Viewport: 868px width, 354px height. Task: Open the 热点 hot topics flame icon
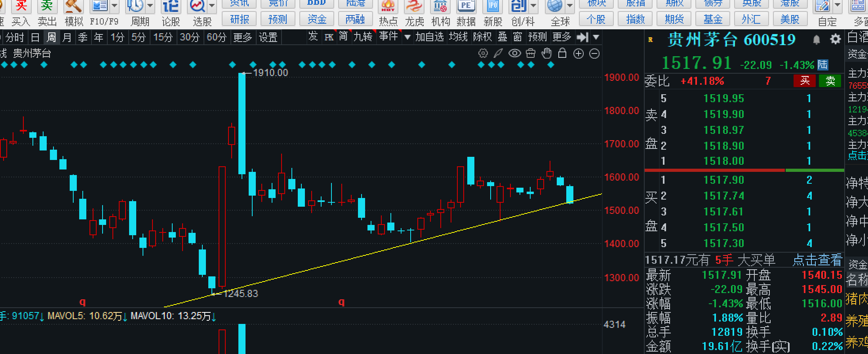[x=388, y=6]
